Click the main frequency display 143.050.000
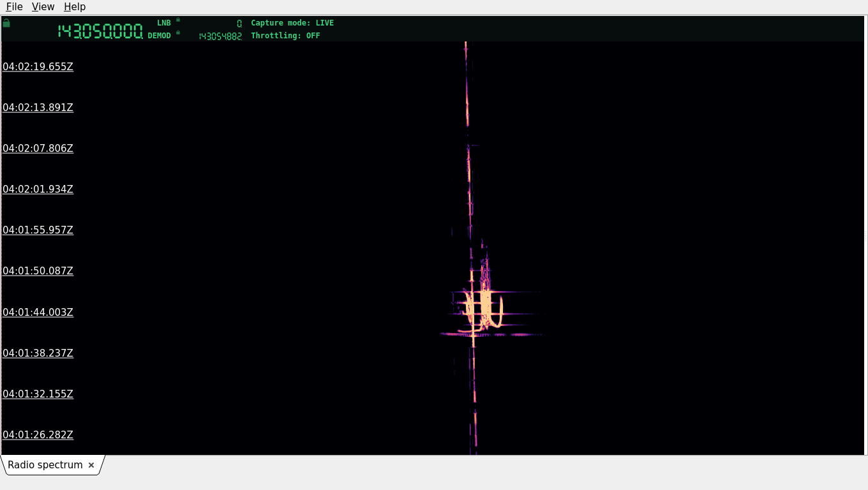 point(100,31)
